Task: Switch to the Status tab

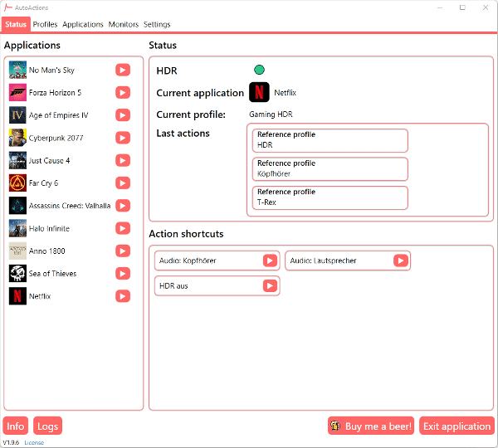Action: [16, 24]
